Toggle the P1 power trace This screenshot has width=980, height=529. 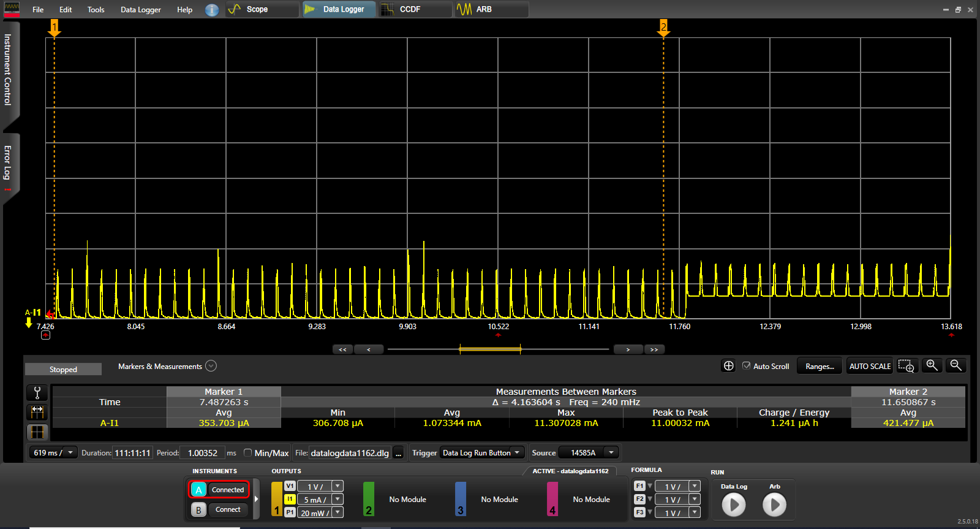pyautogui.click(x=290, y=512)
